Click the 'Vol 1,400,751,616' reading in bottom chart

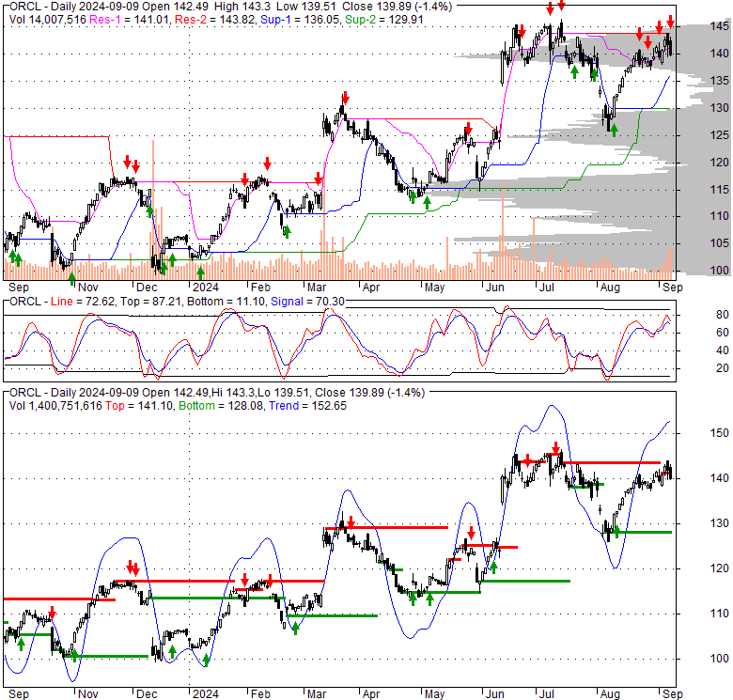(55, 406)
